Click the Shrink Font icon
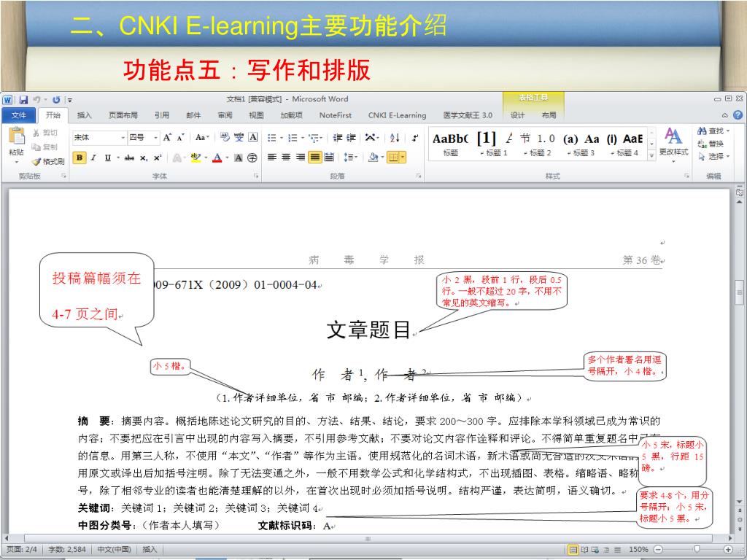 [x=181, y=138]
